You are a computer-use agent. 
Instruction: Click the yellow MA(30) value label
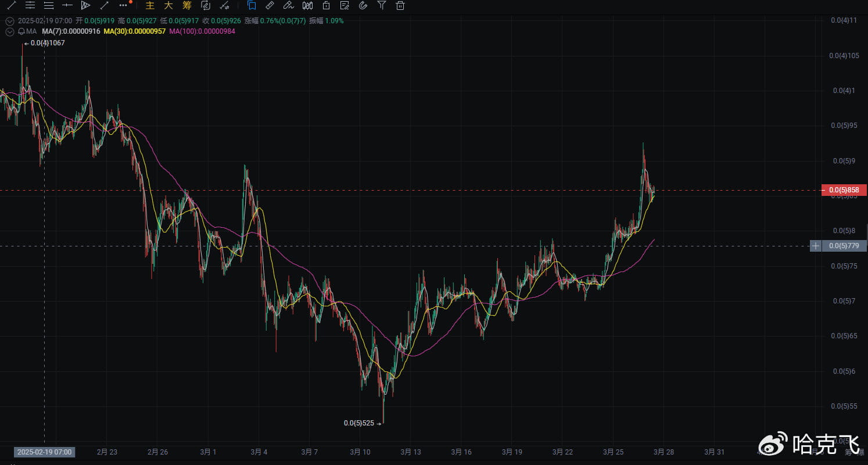pyautogui.click(x=135, y=31)
